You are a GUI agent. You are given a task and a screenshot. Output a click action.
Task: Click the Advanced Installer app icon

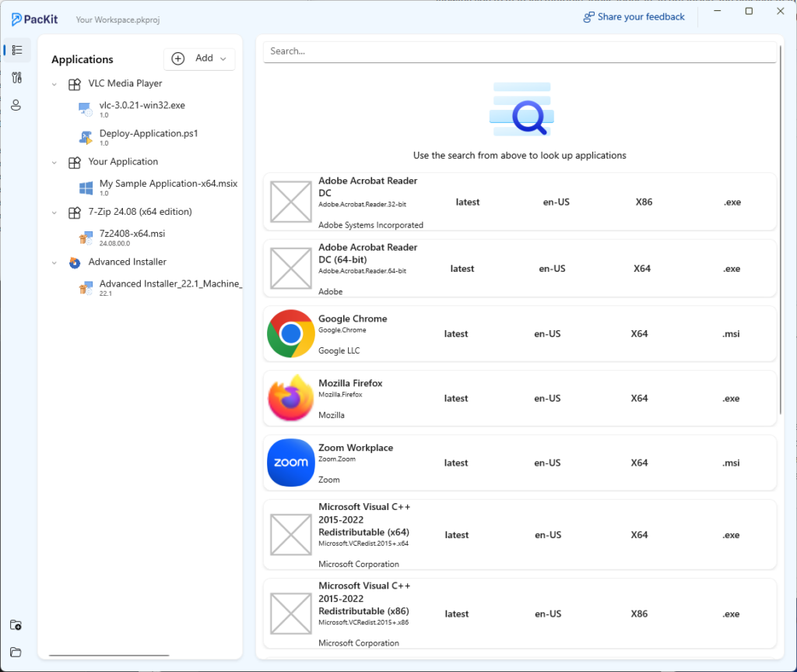click(75, 262)
